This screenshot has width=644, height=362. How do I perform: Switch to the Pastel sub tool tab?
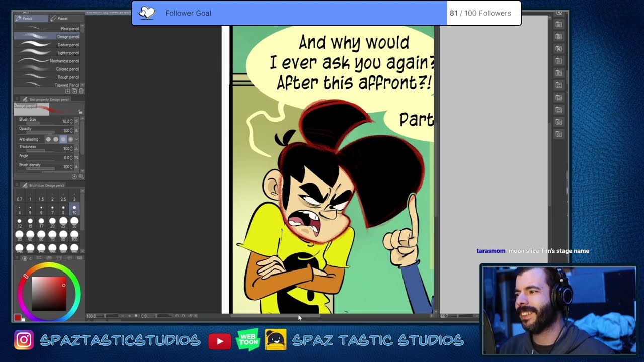66,18
